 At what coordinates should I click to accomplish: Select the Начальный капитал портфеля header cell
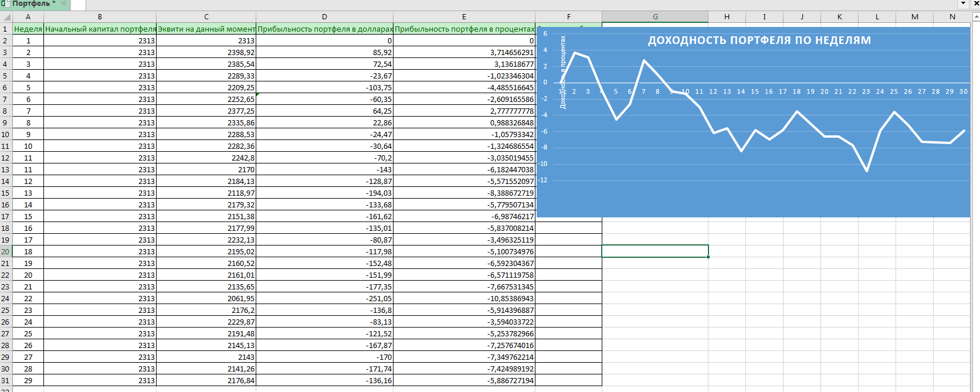pos(100,29)
